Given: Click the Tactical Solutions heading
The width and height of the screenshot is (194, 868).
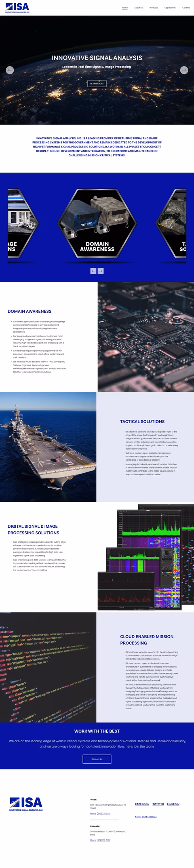Looking at the screenshot, I should (x=142, y=421).
